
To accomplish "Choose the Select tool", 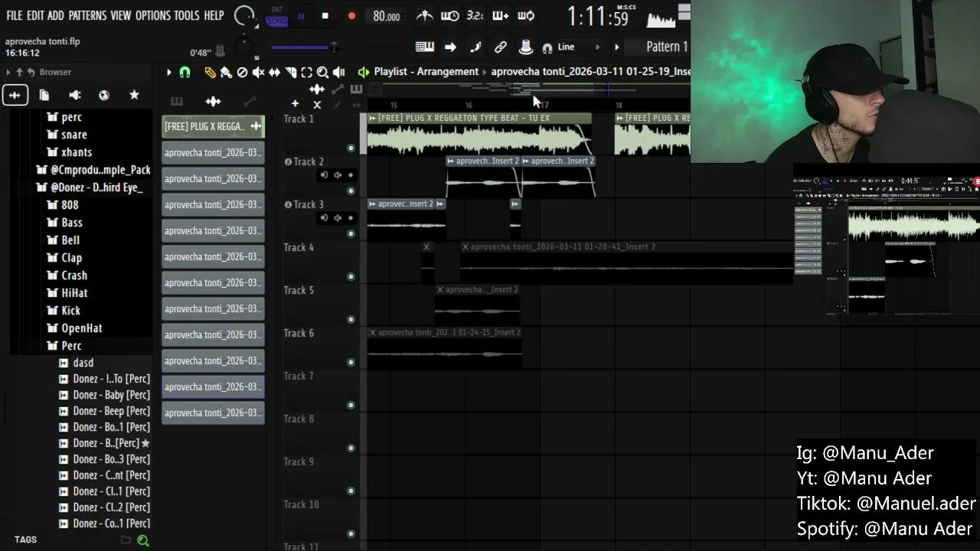I will (x=306, y=72).
